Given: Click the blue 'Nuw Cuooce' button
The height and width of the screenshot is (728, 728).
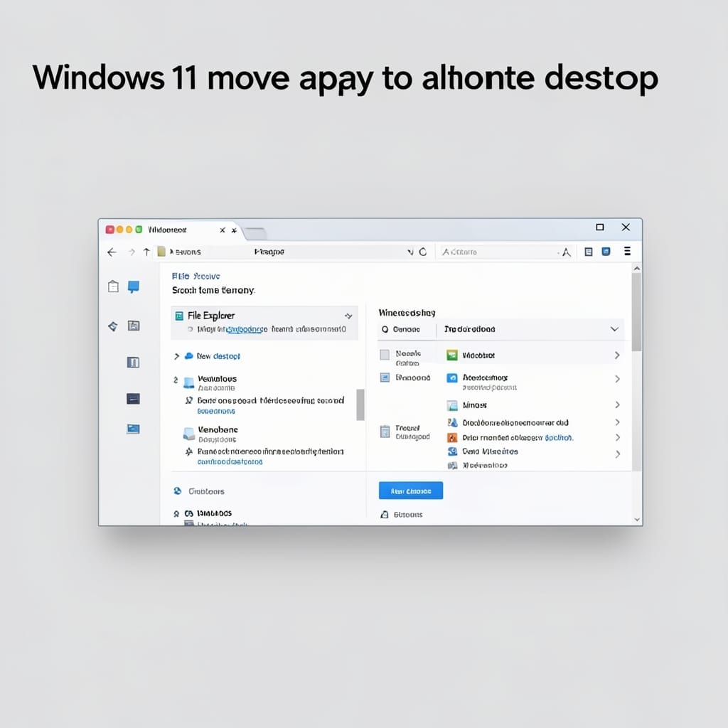Looking at the screenshot, I should pyautogui.click(x=410, y=491).
